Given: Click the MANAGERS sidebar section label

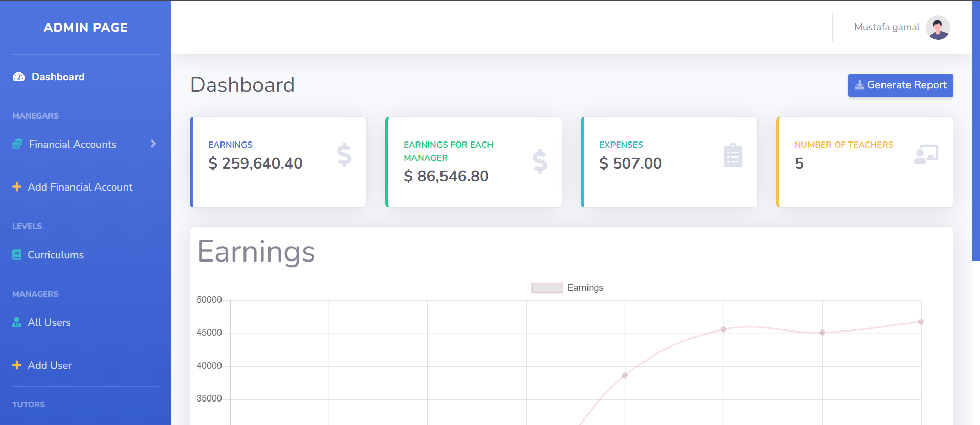Looking at the screenshot, I should coord(35,294).
